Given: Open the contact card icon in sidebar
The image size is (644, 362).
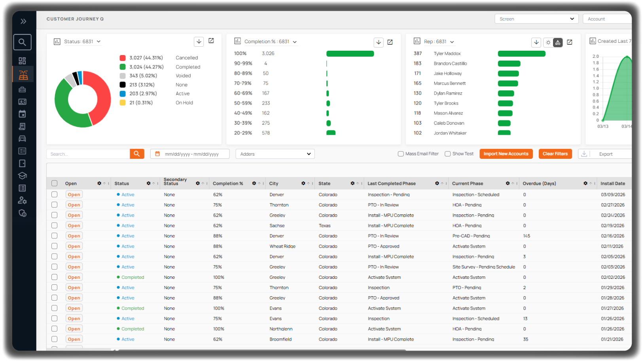Looking at the screenshot, I should (22, 102).
